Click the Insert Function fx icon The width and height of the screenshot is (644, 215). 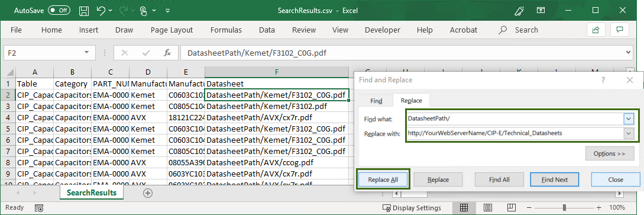(x=167, y=53)
